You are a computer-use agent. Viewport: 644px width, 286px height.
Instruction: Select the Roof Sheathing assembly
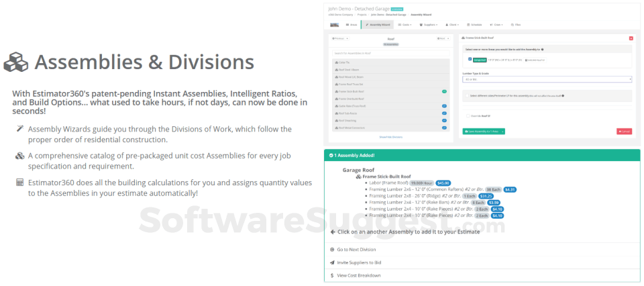pos(390,121)
